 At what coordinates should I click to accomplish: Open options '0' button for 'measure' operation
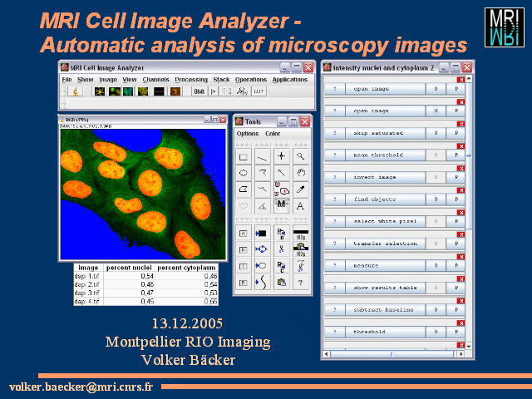click(436, 265)
